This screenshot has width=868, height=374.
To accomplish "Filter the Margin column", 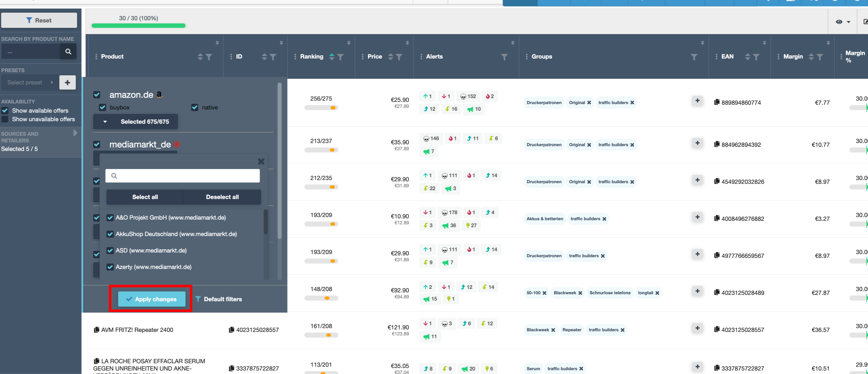I will pos(820,57).
